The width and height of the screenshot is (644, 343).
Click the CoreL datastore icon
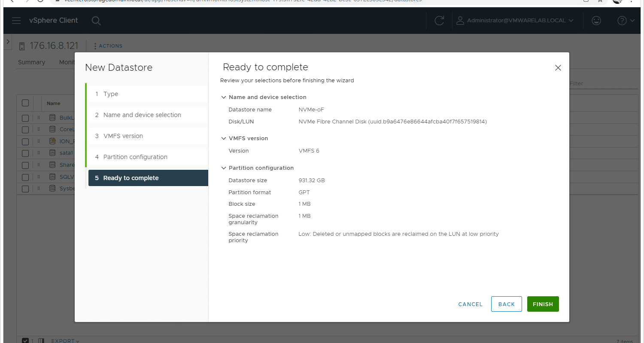click(52, 129)
